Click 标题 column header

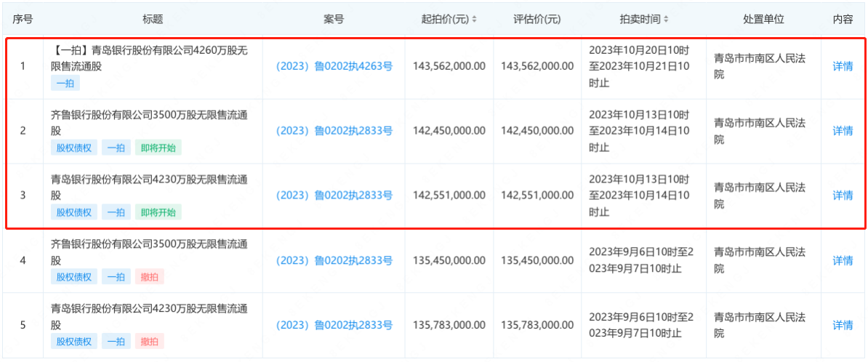[152, 20]
